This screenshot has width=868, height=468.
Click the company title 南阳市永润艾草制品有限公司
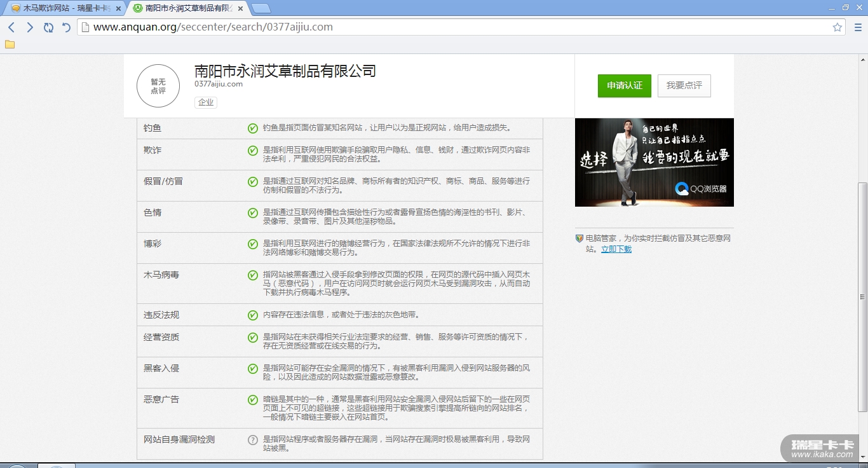point(285,71)
